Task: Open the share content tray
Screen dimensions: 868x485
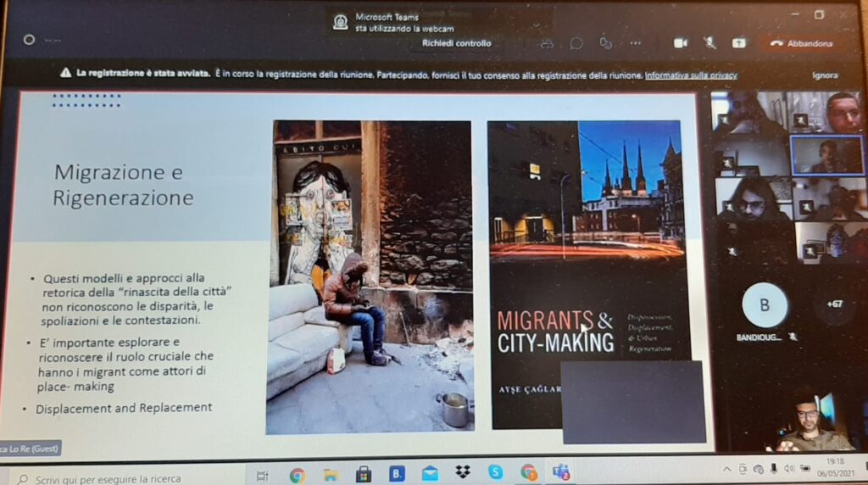Action: pyautogui.click(x=738, y=43)
